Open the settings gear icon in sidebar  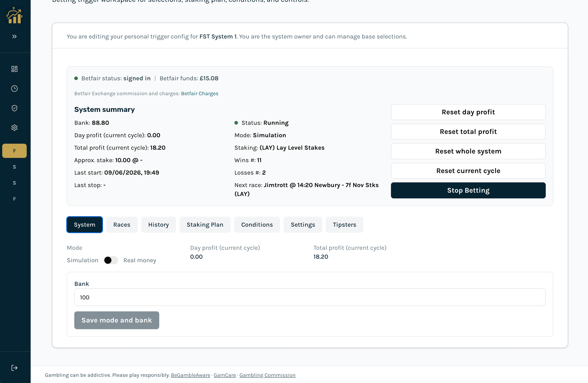point(14,128)
